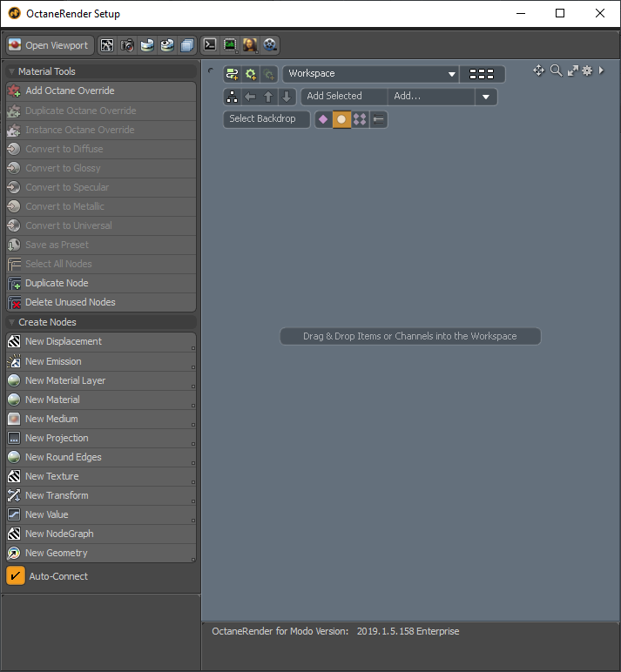The height and width of the screenshot is (672, 621).
Task: Open New Material node menu
Action: point(101,400)
